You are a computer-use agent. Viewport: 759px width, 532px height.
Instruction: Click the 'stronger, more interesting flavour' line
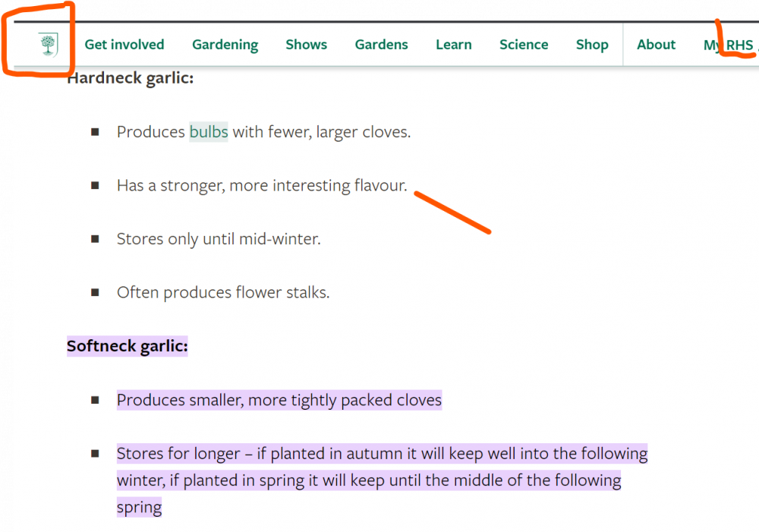pos(262,185)
